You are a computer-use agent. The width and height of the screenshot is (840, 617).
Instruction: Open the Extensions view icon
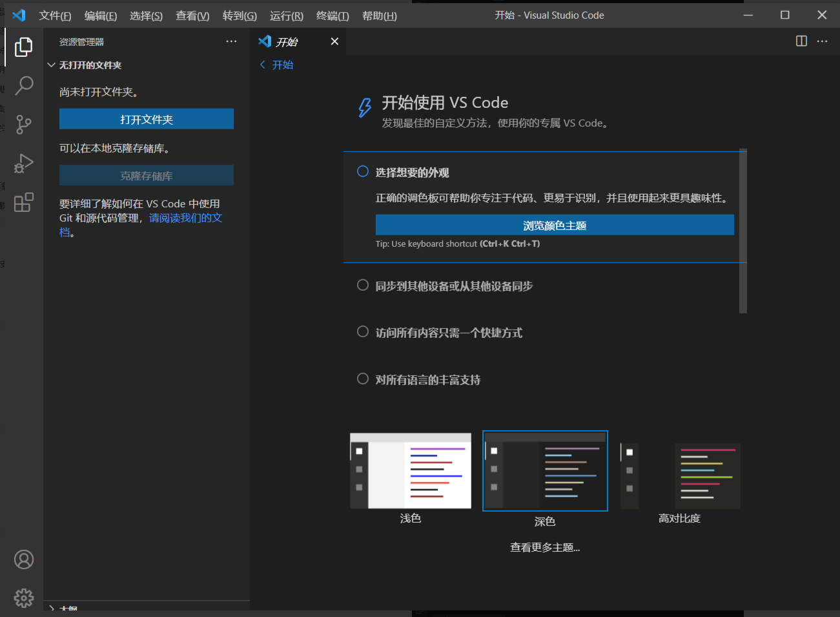pos(24,202)
